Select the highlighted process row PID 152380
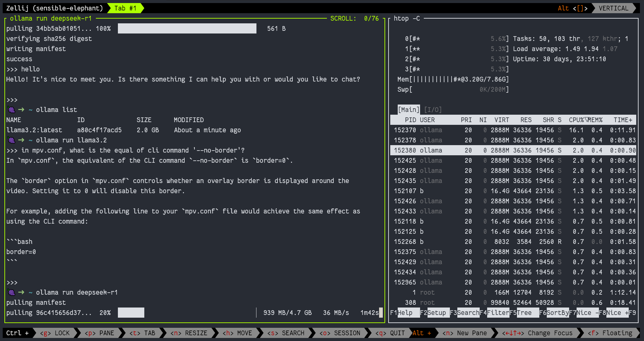 click(x=513, y=150)
